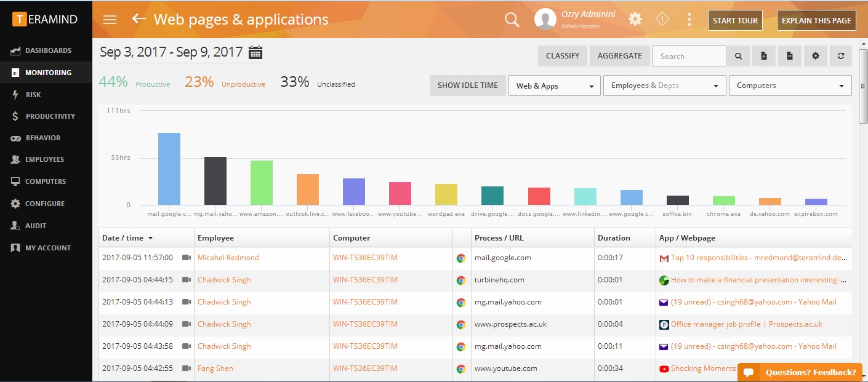Click the Process / URL column header
This screenshot has height=382, width=868.
532,237
